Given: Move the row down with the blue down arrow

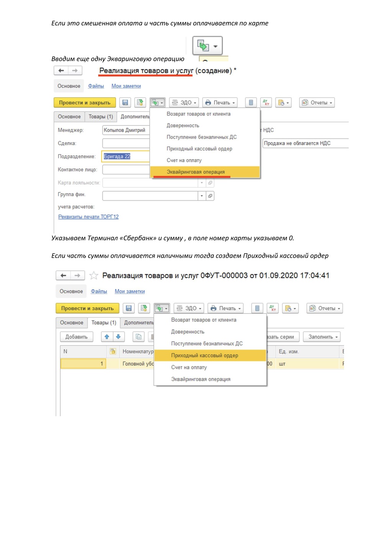Looking at the screenshot, I should tap(118, 337).
